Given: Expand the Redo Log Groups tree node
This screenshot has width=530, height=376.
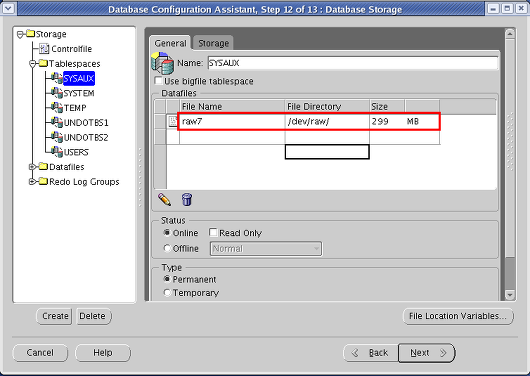Looking at the screenshot, I should [x=33, y=182].
